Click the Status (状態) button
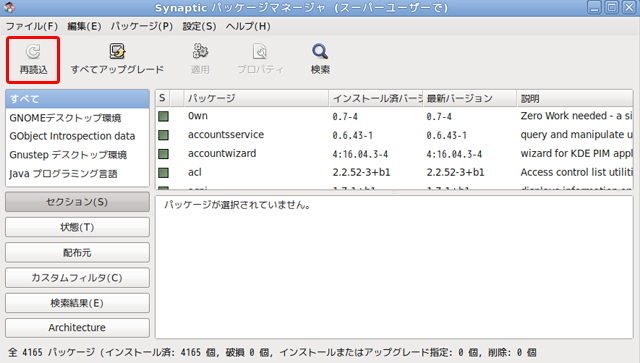Screen dimensions: 640x363 point(77,227)
